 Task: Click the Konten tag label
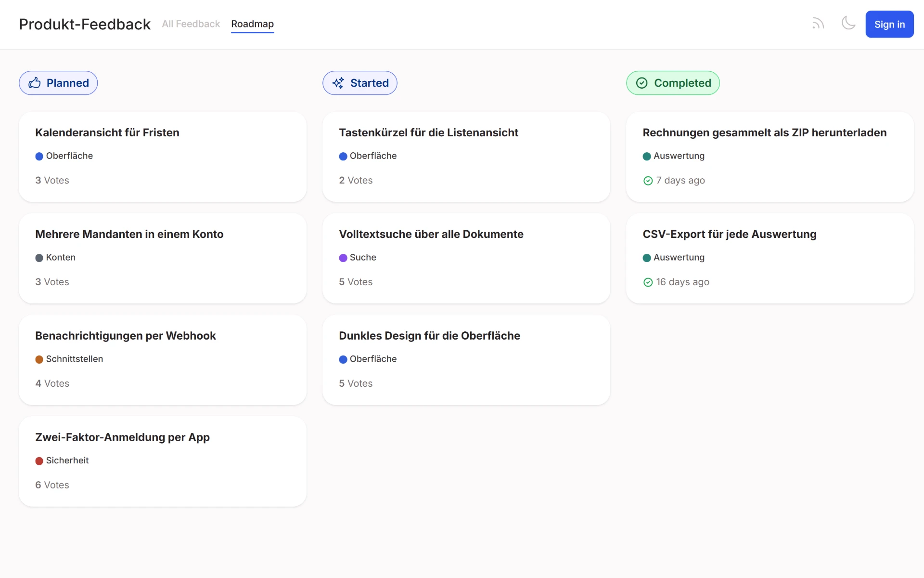pos(61,257)
